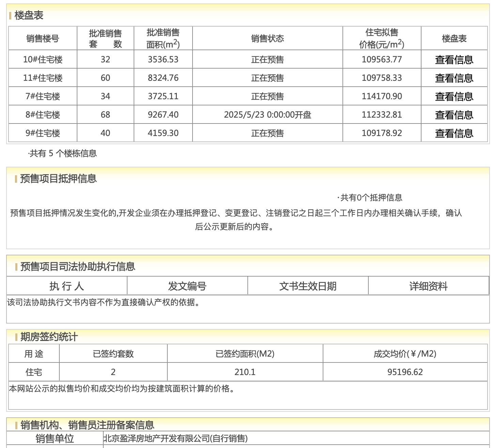
Task: Click the 发文编号 column header
Action: pos(187,286)
